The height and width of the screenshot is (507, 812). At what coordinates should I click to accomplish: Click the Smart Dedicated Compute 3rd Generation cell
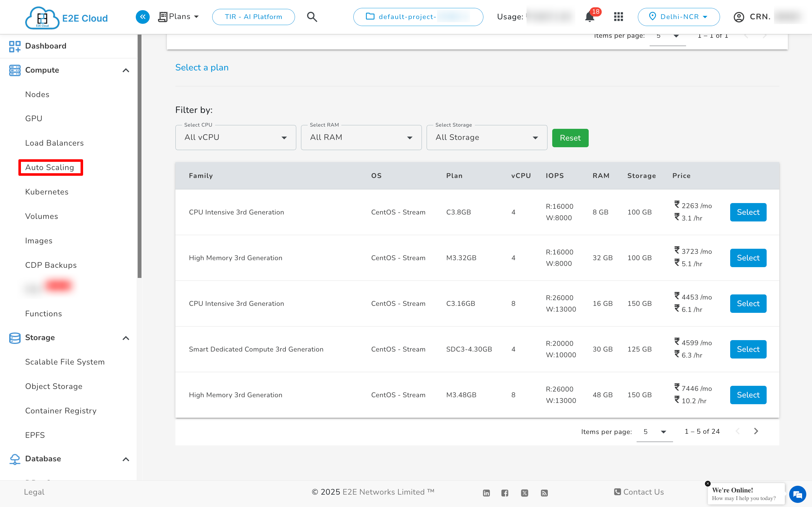(256, 349)
